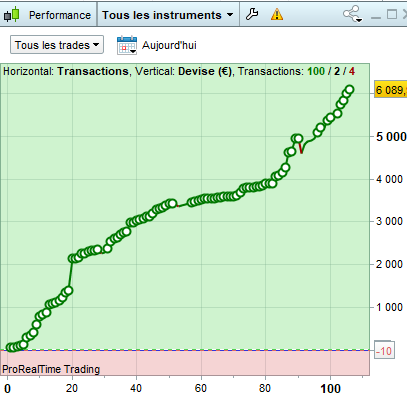Open the 'Tous les trades' dropdown
Screen dimensions: 407x396
click(x=57, y=45)
